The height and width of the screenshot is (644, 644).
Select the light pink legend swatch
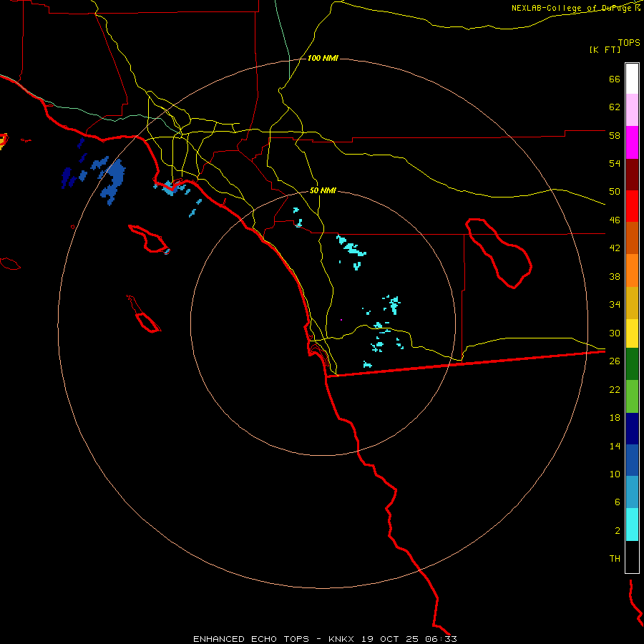632,109
